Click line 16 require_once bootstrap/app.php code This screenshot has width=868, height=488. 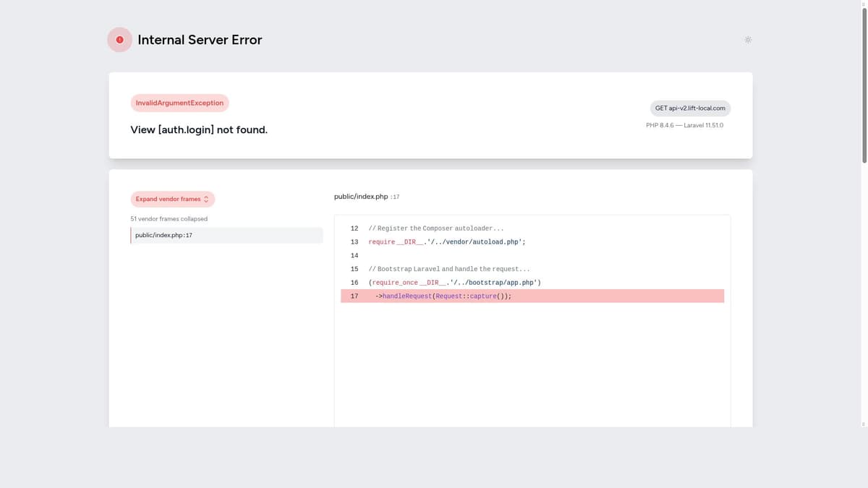point(454,283)
